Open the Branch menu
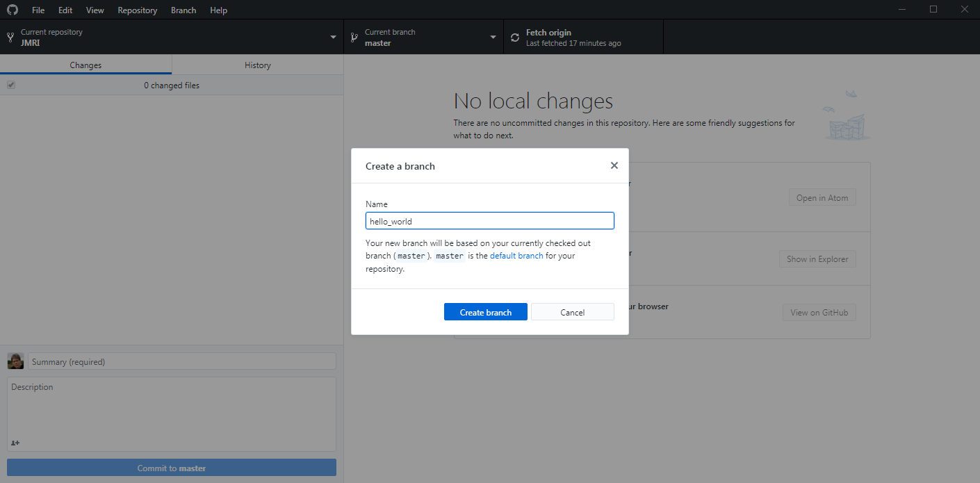Image resolution: width=980 pixels, height=483 pixels. (x=183, y=10)
